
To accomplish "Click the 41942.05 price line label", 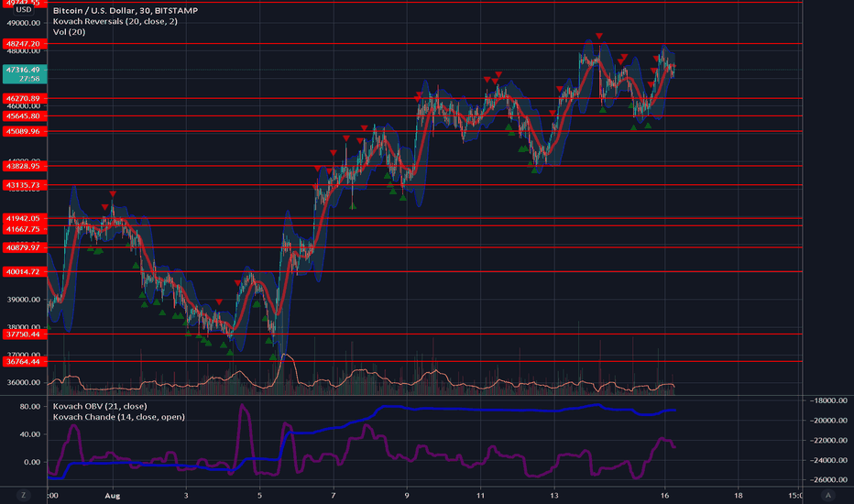I will tap(24, 218).
